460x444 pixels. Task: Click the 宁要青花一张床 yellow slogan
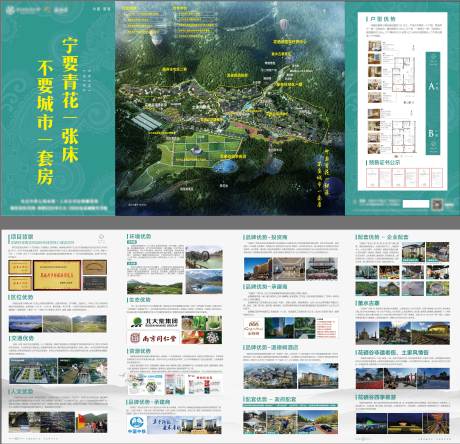(70, 100)
